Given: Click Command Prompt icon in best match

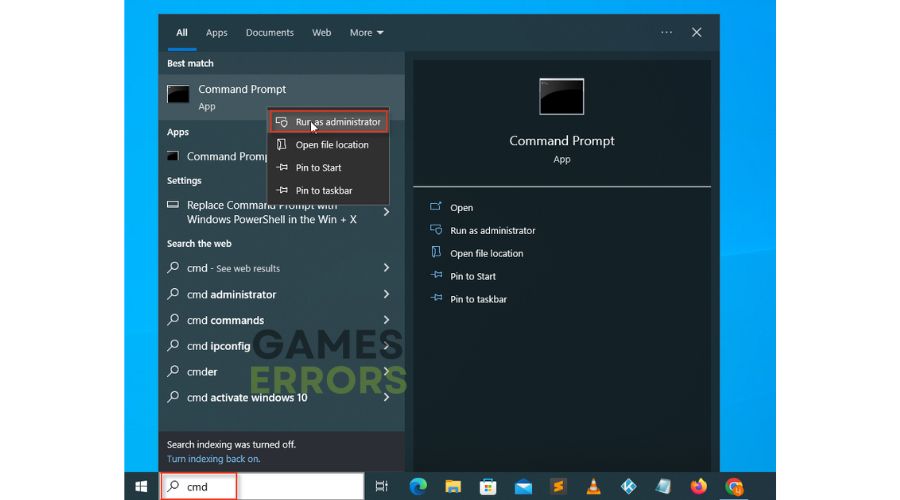Looking at the screenshot, I should pyautogui.click(x=178, y=94).
